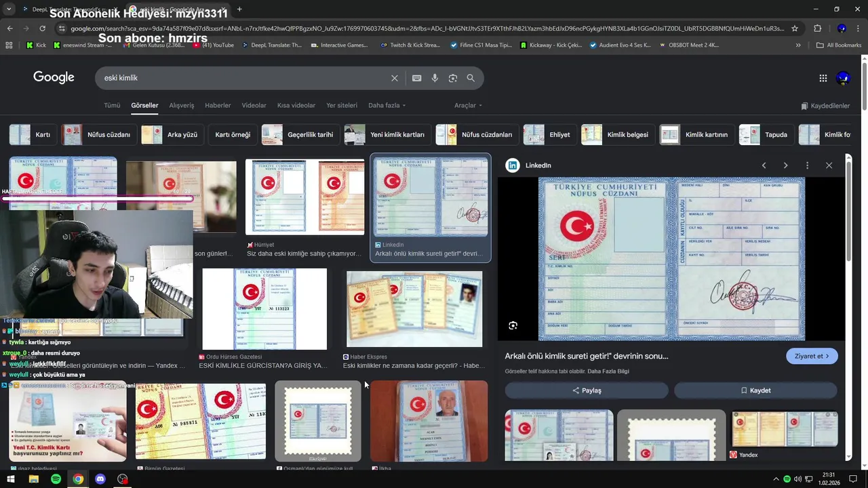Filter by Kartı örneği chip
Image resolution: width=868 pixels, height=488 pixels.
(233, 135)
